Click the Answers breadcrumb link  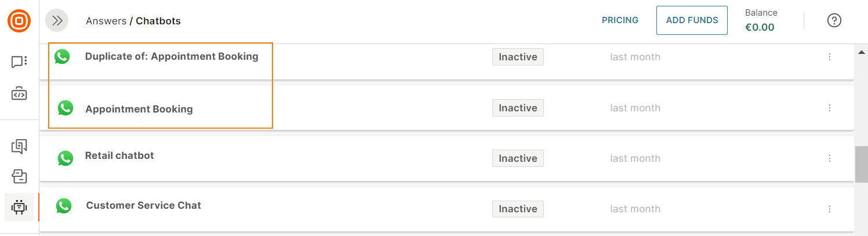tap(106, 21)
